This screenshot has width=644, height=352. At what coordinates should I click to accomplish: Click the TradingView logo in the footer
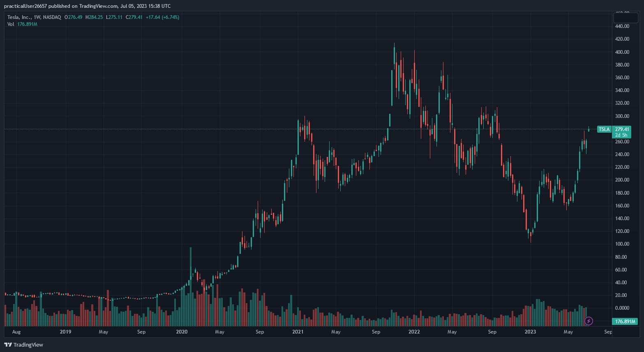point(24,345)
